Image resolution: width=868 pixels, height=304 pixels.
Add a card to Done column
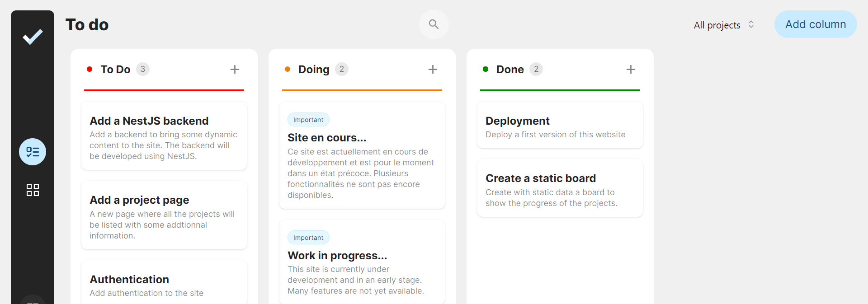[631, 70]
